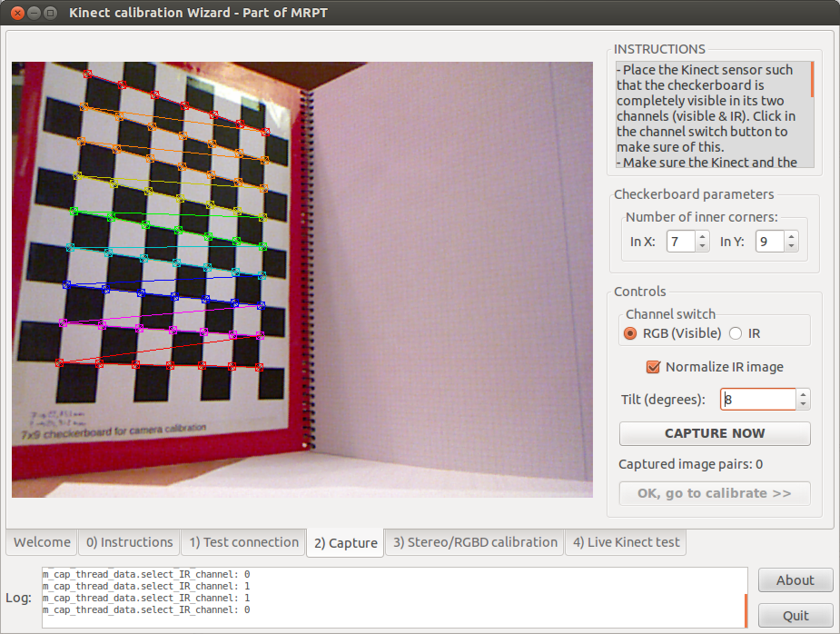The height and width of the screenshot is (634, 840).
Task: Click the Tilt (degrees) input field
Action: click(x=757, y=400)
